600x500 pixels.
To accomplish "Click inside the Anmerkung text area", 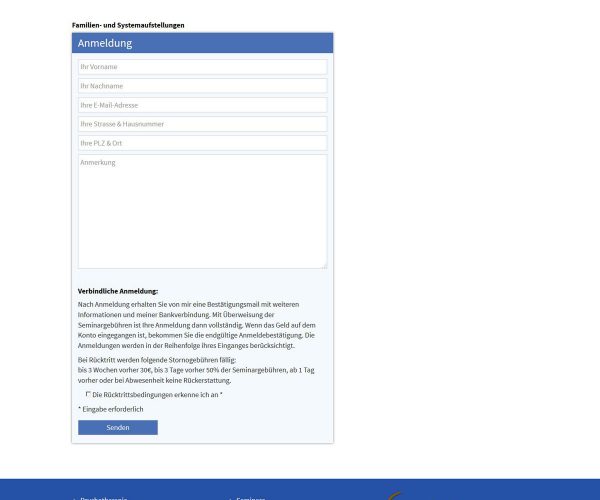I will click(202, 210).
